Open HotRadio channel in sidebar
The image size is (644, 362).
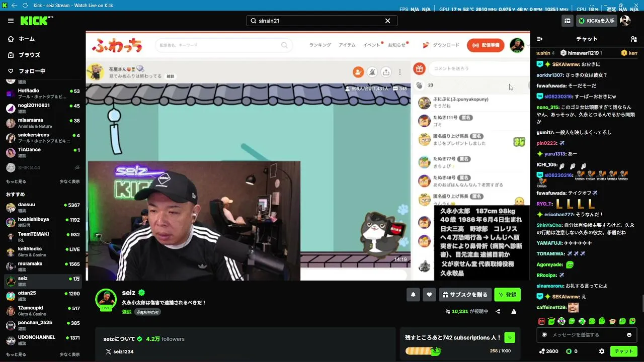pos(43,93)
